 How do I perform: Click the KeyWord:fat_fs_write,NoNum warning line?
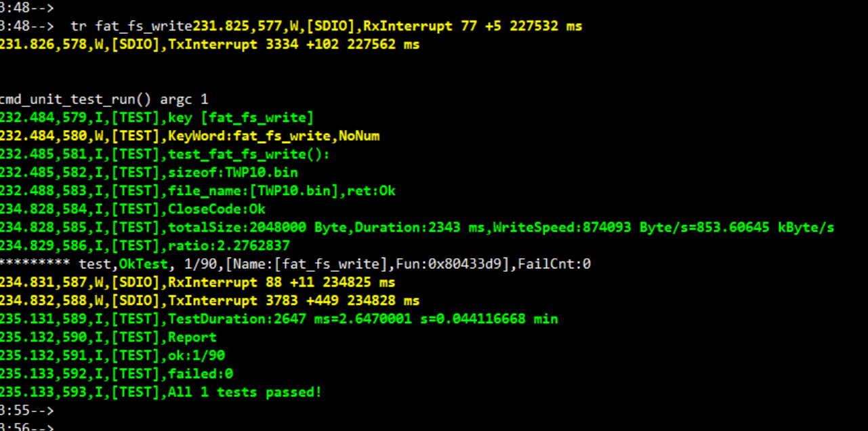pyautogui.click(x=190, y=136)
